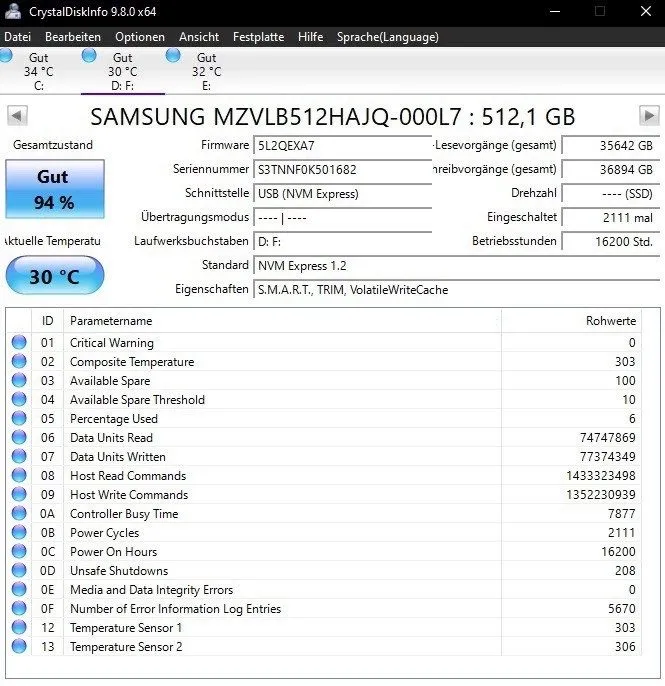Image resolution: width=665 pixels, height=686 pixels.
Task: Click status icon of Data Units Read row
Action: (x=19, y=437)
